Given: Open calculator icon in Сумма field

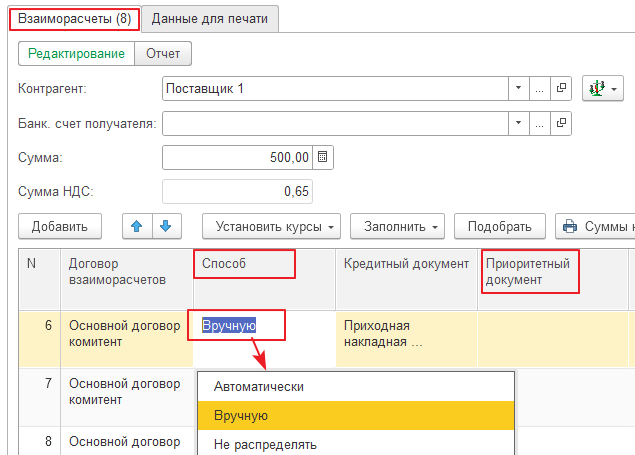Looking at the screenshot, I should pyautogui.click(x=323, y=157).
